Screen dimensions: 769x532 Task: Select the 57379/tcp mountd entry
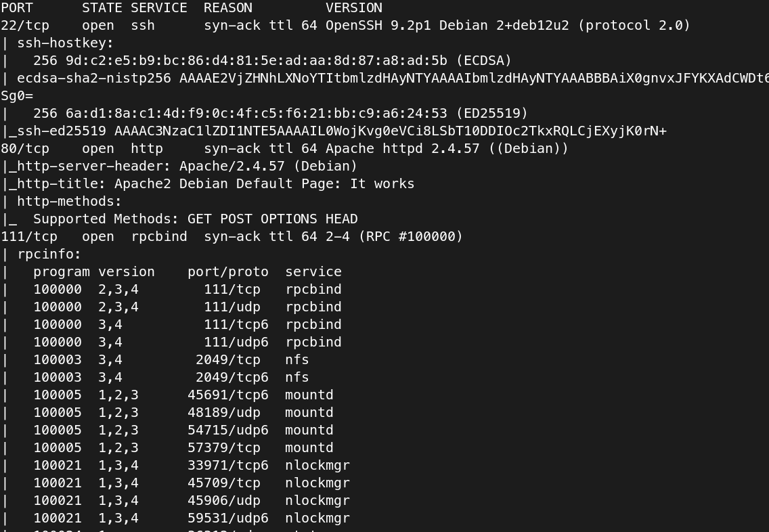[x=183, y=447]
